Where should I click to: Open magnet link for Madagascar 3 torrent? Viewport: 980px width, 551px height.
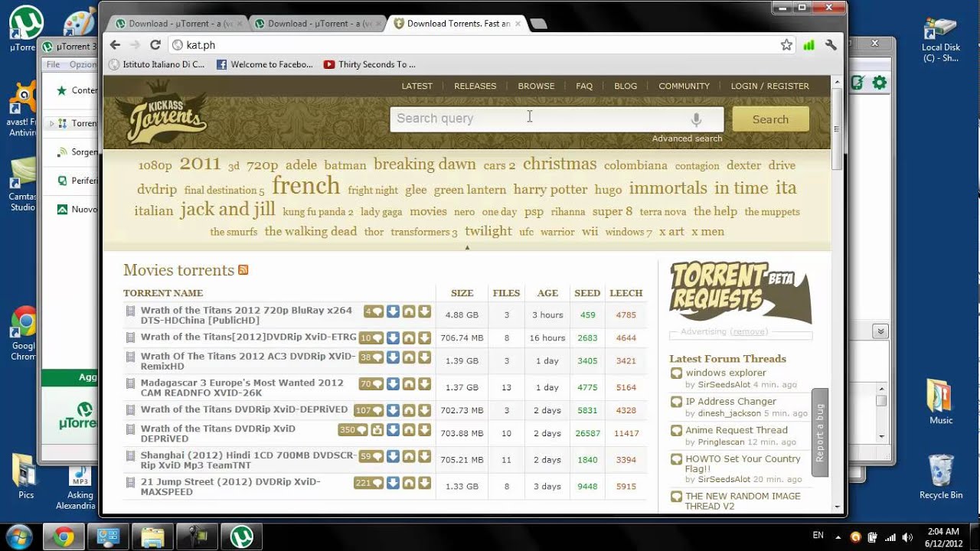pyautogui.click(x=409, y=383)
